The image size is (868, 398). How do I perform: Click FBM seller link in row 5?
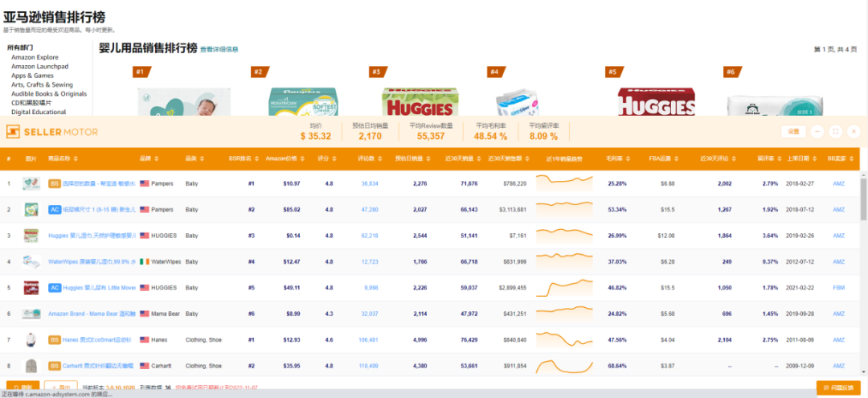point(838,288)
